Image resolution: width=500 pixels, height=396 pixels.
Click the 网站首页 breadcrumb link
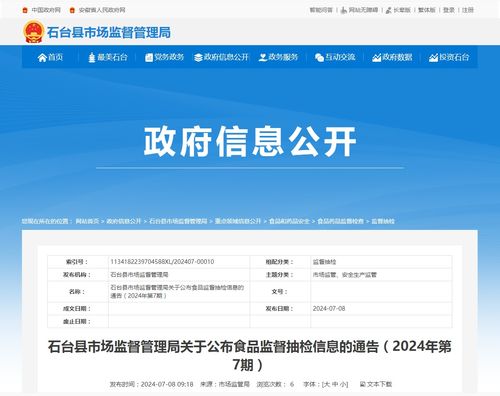pos(87,221)
